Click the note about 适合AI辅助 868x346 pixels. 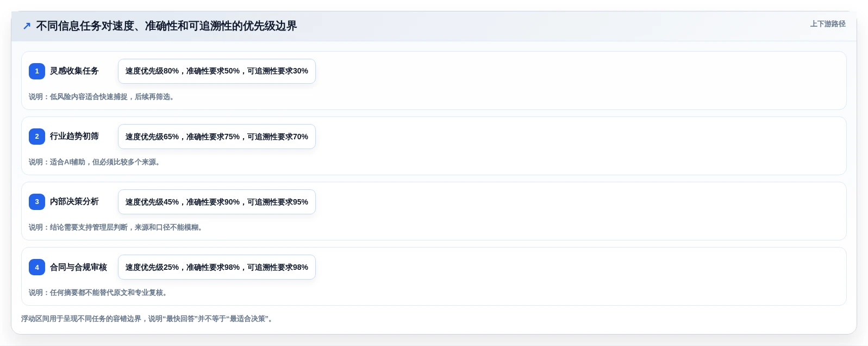95,162
